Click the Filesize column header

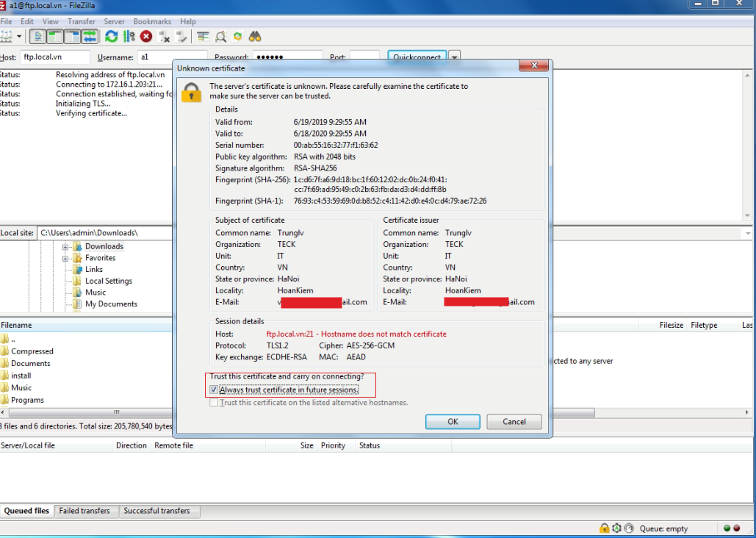tap(663, 325)
